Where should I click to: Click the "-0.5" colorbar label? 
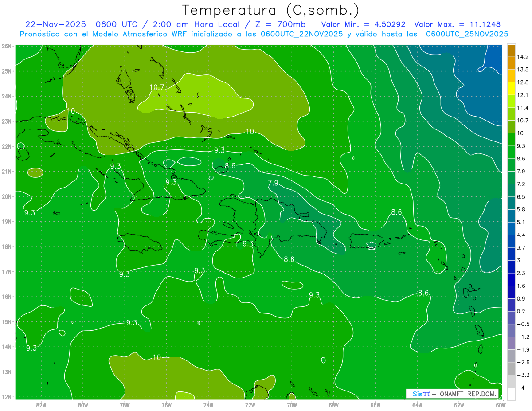tap(523, 324)
